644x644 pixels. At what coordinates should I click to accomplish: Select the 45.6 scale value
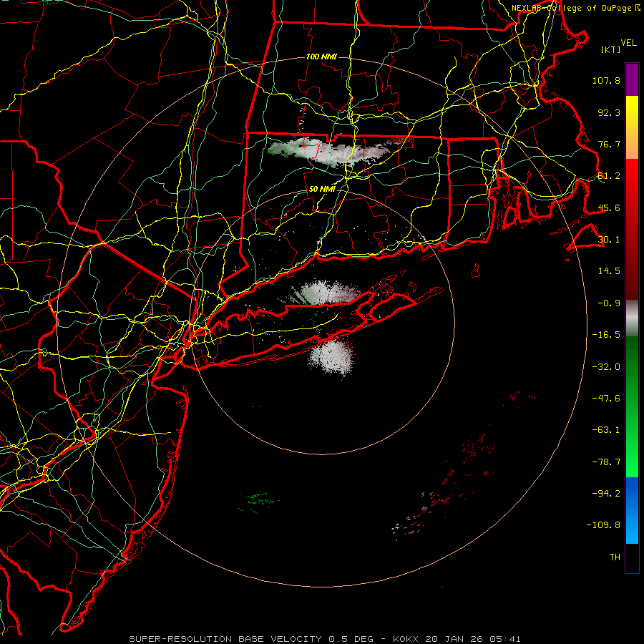tap(609, 208)
